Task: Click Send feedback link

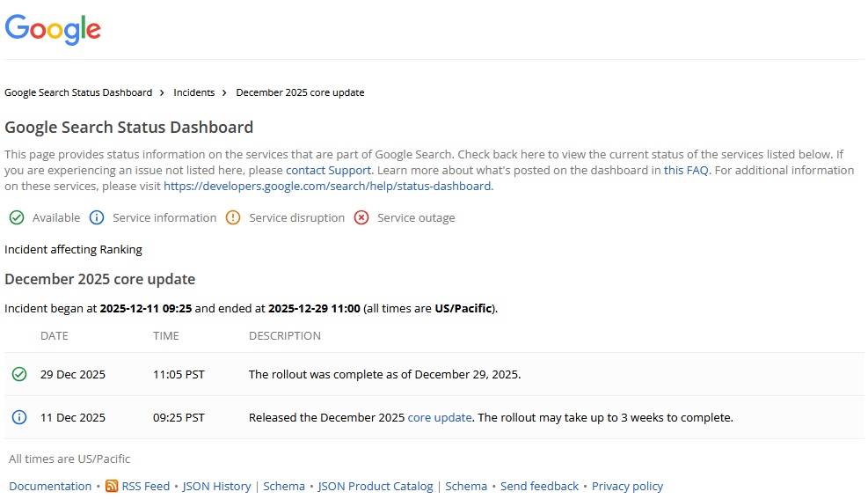Action: pos(539,487)
